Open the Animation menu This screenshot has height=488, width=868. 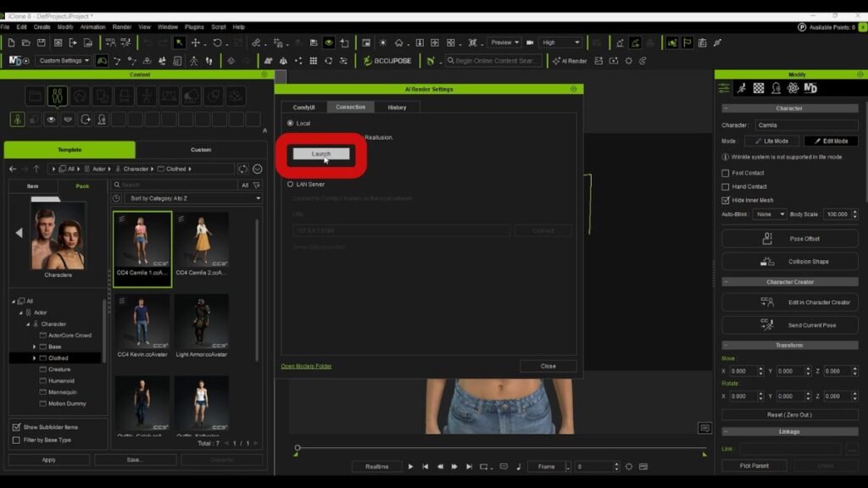click(x=92, y=26)
